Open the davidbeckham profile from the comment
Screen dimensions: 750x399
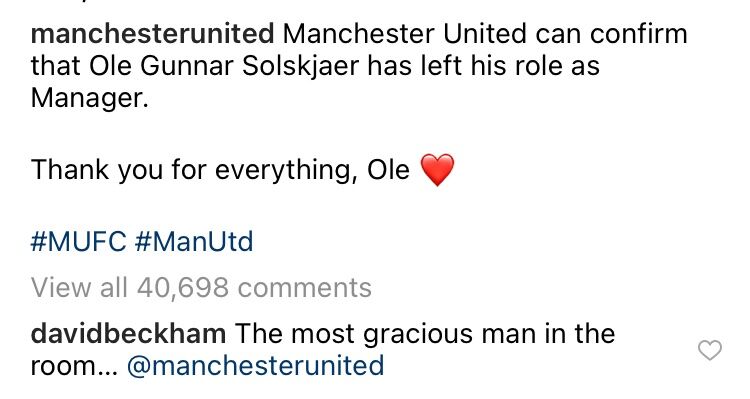[128, 333]
